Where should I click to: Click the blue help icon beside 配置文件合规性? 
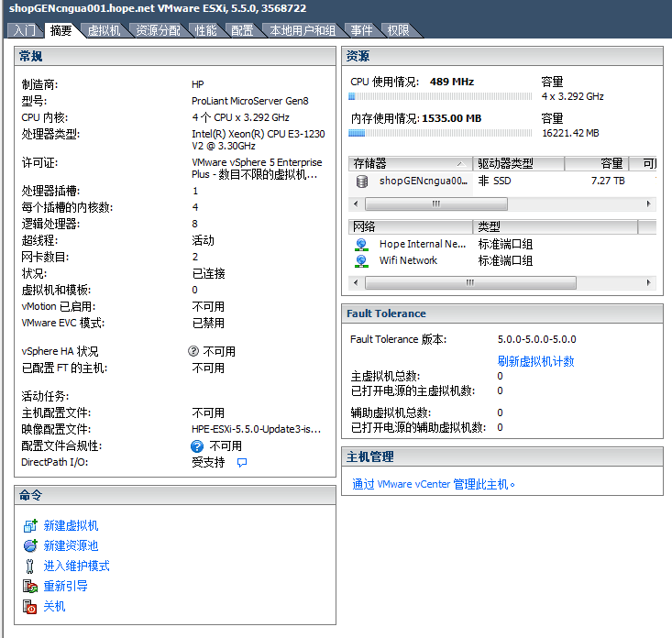click(x=197, y=446)
